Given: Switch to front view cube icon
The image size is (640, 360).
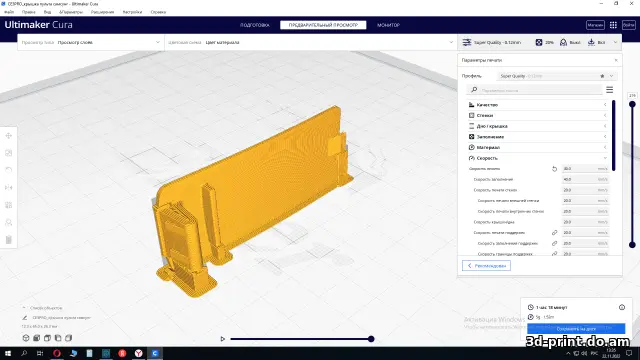Looking at the screenshot, I should pos(37,338).
